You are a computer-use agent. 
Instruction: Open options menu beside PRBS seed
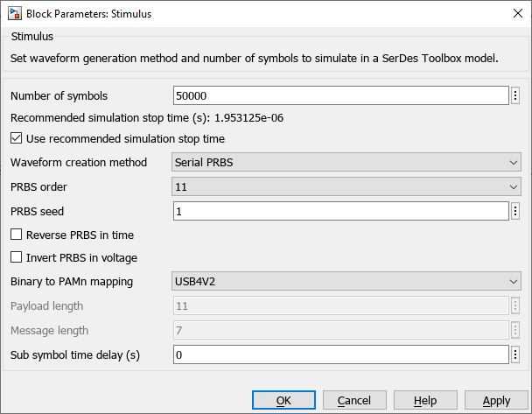[x=516, y=211]
